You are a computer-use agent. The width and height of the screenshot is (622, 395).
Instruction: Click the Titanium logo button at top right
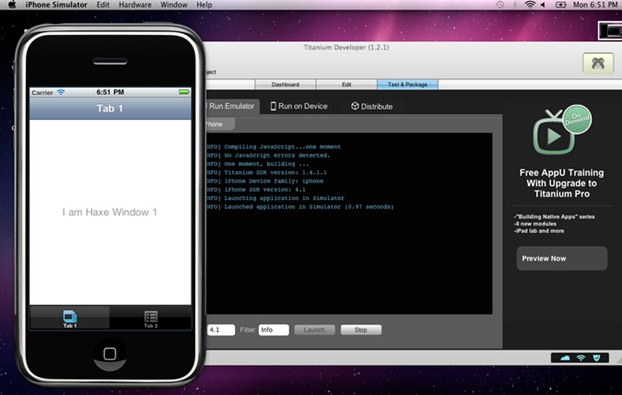point(598,63)
